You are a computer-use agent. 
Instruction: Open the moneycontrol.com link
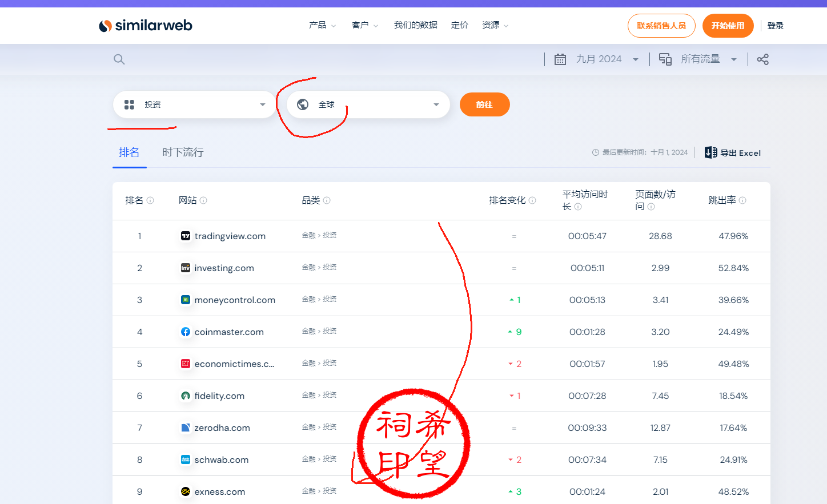tap(235, 300)
